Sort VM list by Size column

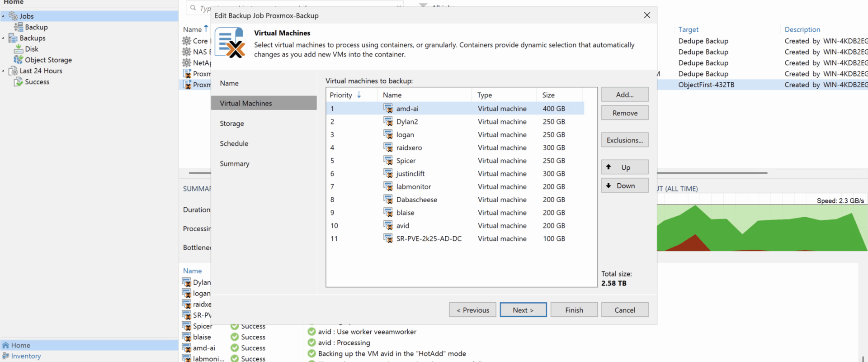(560, 95)
